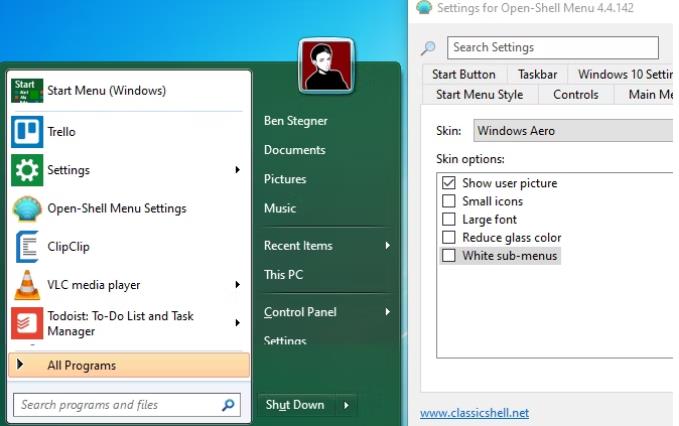Expand the Settings submenu arrow
679x426 pixels.
(237, 170)
